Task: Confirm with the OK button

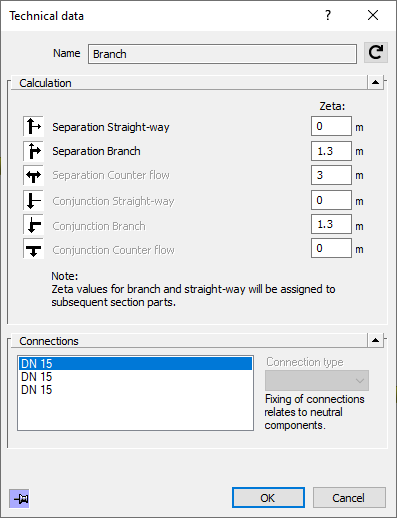Action: click(268, 498)
